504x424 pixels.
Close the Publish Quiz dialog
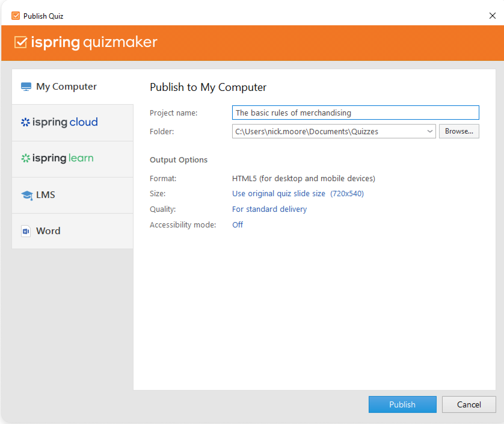coord(492,16)
